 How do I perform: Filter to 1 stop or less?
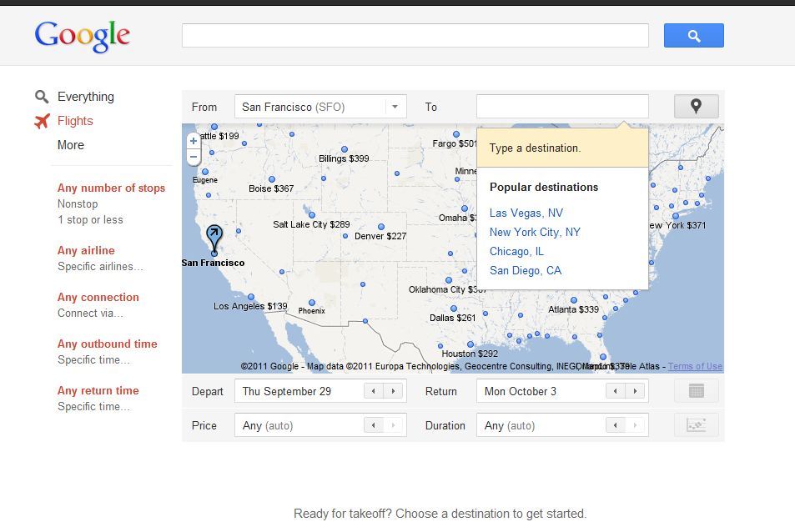coord(90,220)
